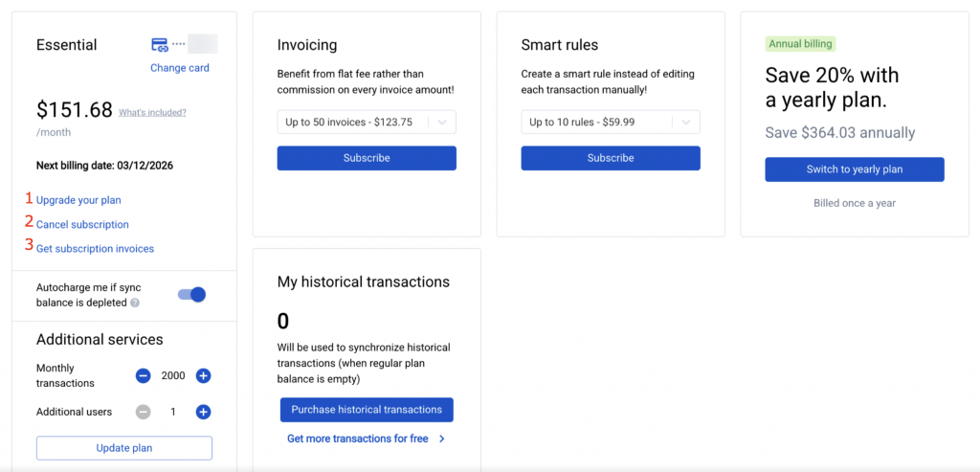Open the invoices quantity dropdown
Screen dimensions: 980x472
click(x=367, y=122)
